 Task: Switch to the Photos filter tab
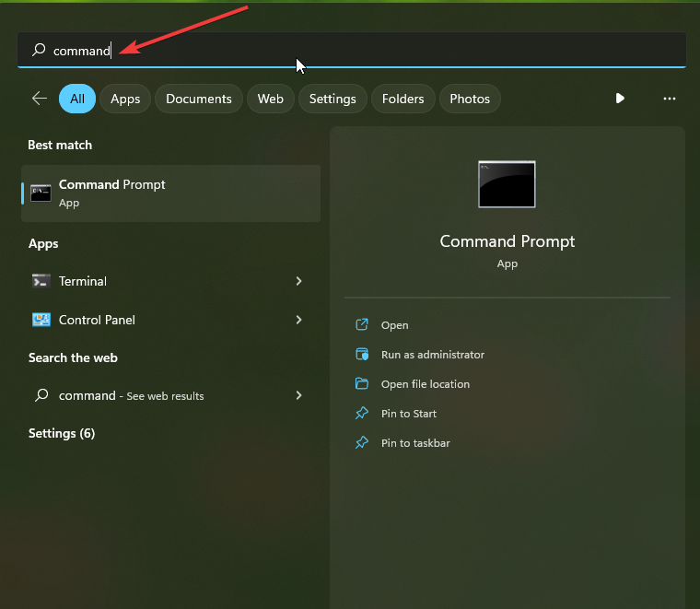click(470, 99)
